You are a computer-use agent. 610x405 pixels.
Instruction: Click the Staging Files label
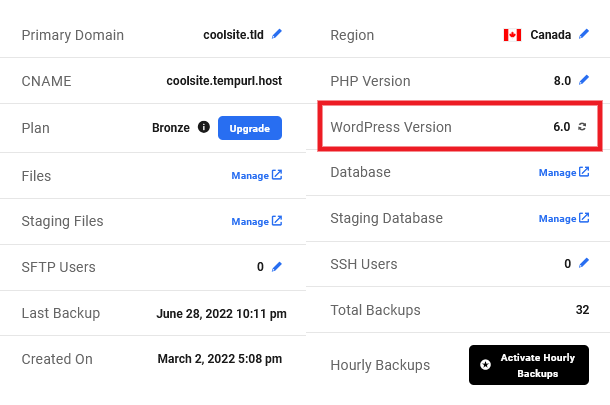coord(62,221)
